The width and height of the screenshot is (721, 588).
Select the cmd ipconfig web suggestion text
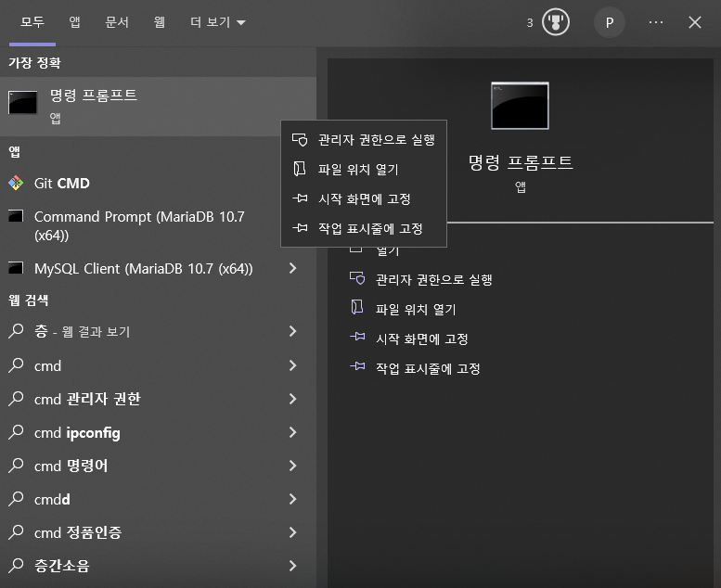(77, 432)
